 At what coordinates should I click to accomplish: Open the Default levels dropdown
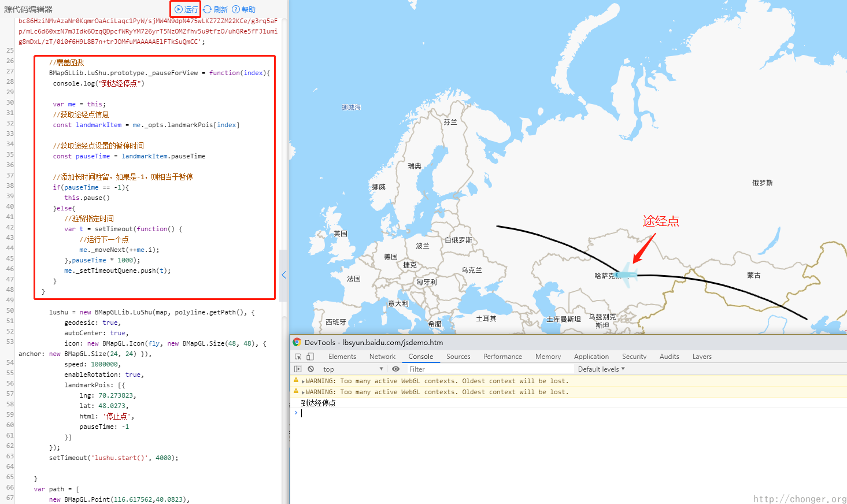click(601, 369)
